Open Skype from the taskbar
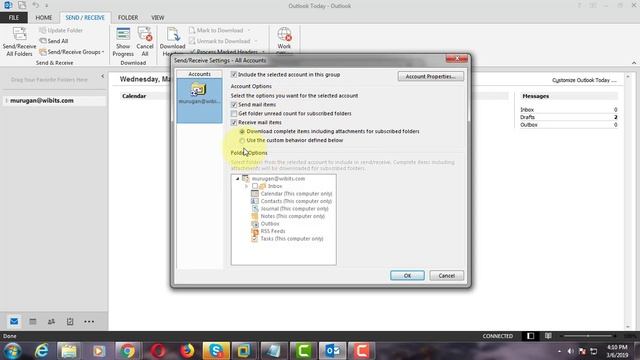This screenshot has height=360, width=640. (x=216, y=351)
